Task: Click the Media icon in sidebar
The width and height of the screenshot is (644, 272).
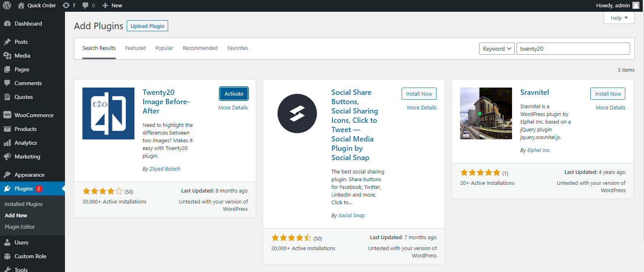Action: click(7, 56)
